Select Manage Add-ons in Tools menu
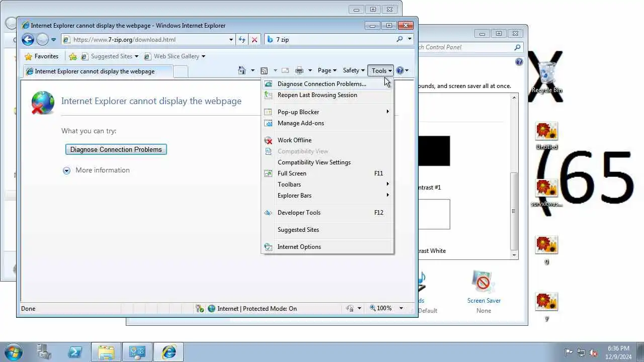The height and width of the screenshot is (362, 644). (x=328, y=123)
